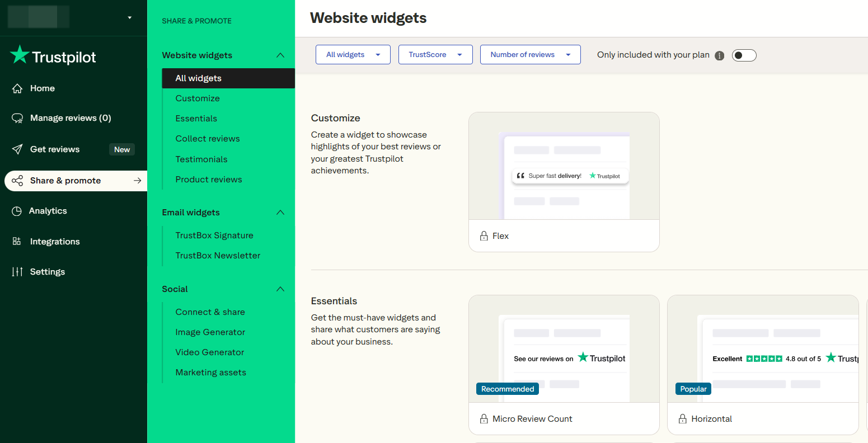The width and height of the screenshot is (868, 443).
Task: Click the New badge on Get reviews
Action: coord(122,149)
